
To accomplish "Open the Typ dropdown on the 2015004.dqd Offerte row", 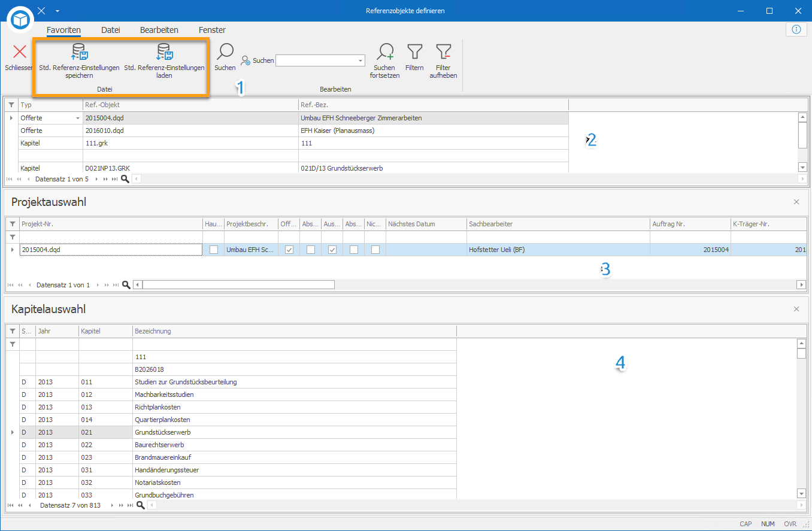I will click(77, 119).
